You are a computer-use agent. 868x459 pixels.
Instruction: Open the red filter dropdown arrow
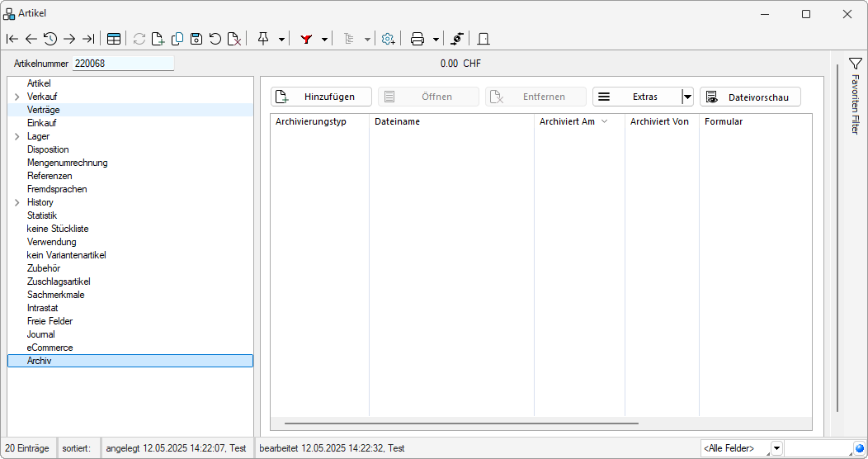point(324,39)
